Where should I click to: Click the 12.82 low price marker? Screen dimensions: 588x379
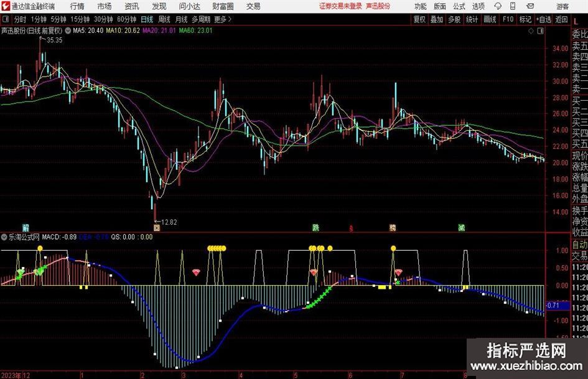coord(168,222)
